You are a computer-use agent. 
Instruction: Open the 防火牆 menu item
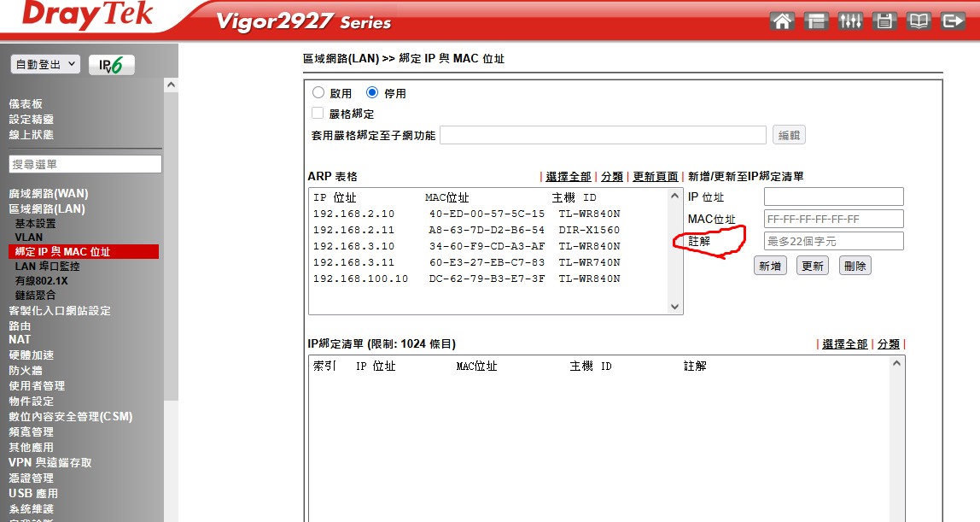(x=26, y=371)
